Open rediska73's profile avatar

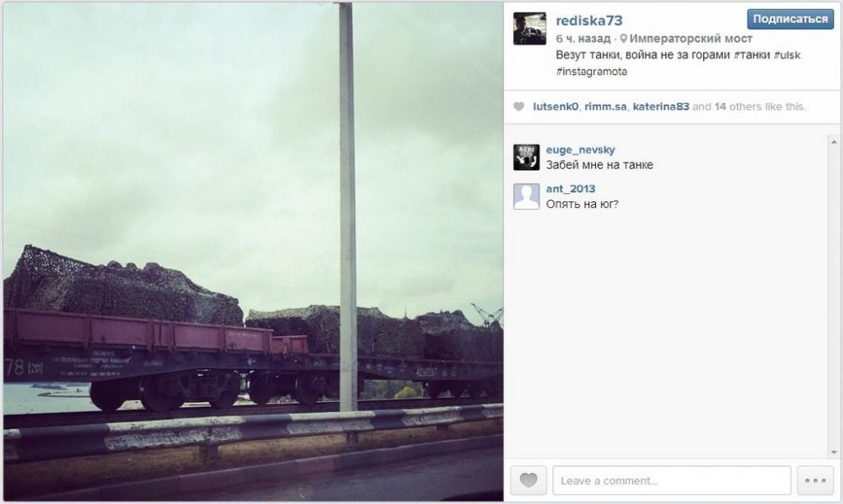[529, 29]
